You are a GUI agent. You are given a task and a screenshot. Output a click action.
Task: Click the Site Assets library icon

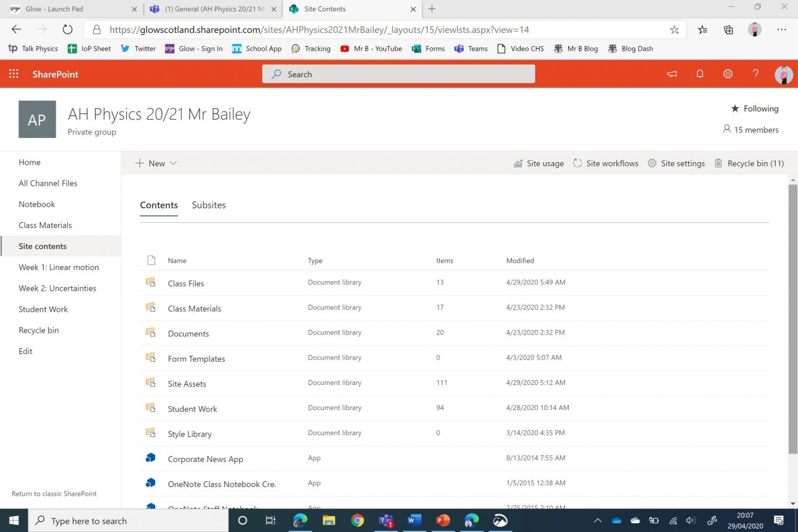point(151,383)
